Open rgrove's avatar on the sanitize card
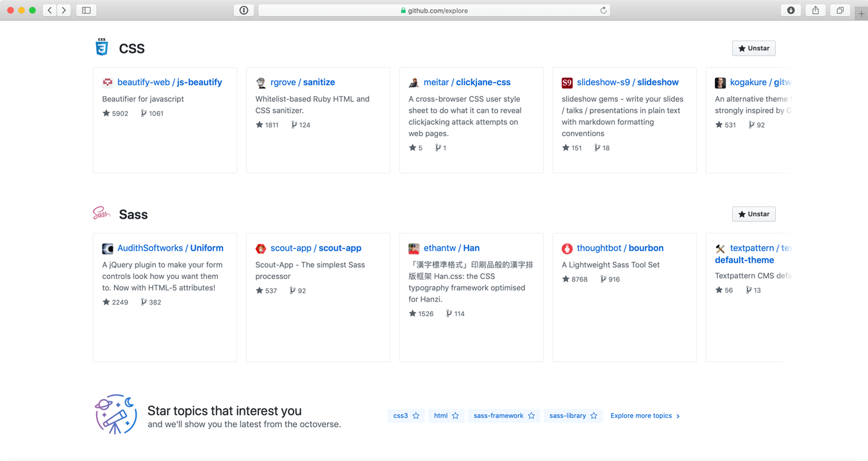The height and width of the screenshot is (461, 868). [260, 82]
